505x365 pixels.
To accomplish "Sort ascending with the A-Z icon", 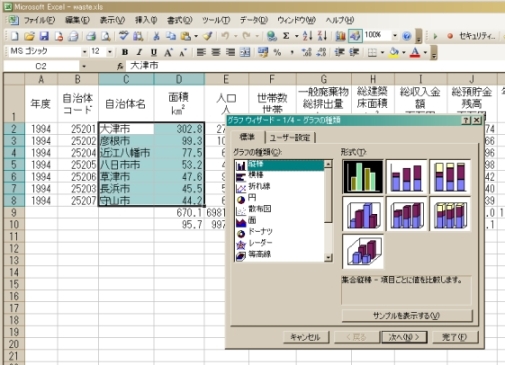I will pos(308,36).
